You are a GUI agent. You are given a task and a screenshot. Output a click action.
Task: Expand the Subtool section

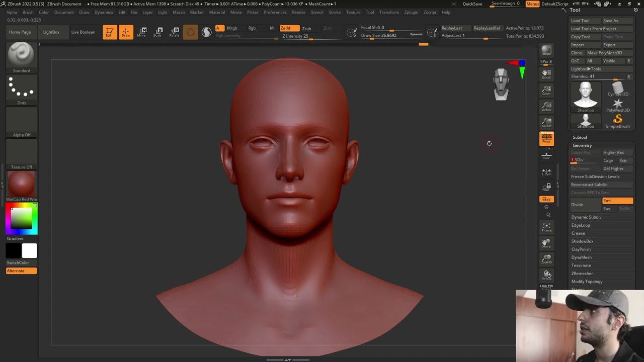click(x=580, y=137)
